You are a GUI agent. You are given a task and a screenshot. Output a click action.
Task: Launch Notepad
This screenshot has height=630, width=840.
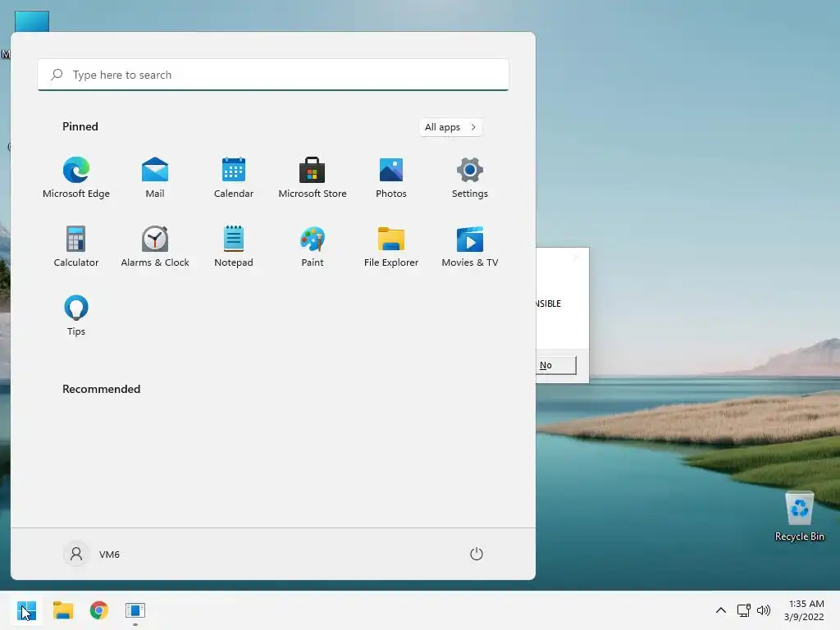(234, 247)
